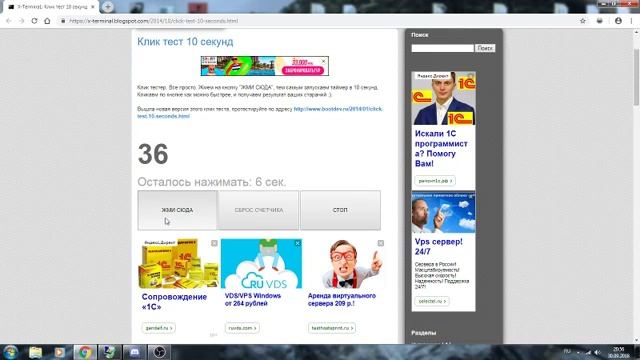The image size is (640, 360).
Task: Click the sidebar "Поиск" button
Action: (x=485, y=48)
